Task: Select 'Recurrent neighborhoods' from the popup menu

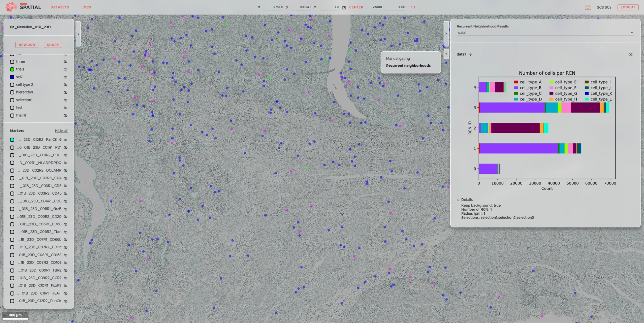Action: pos(408,66)
